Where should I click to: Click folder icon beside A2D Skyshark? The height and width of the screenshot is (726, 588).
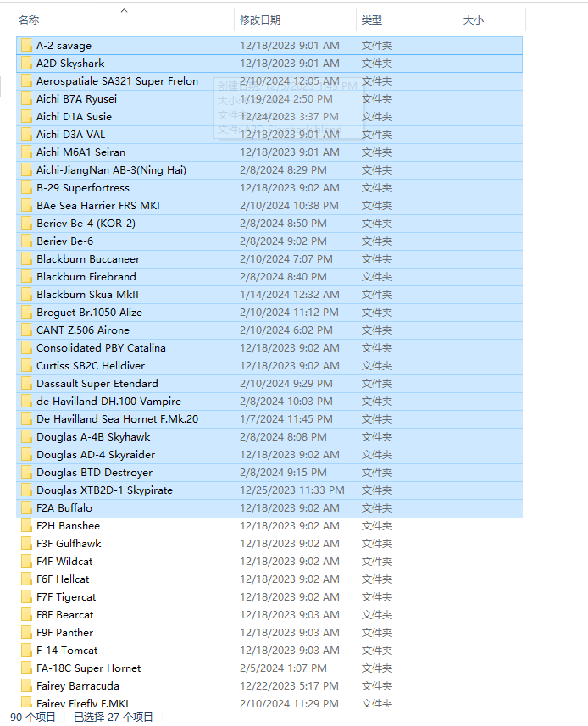click(26, 63)
